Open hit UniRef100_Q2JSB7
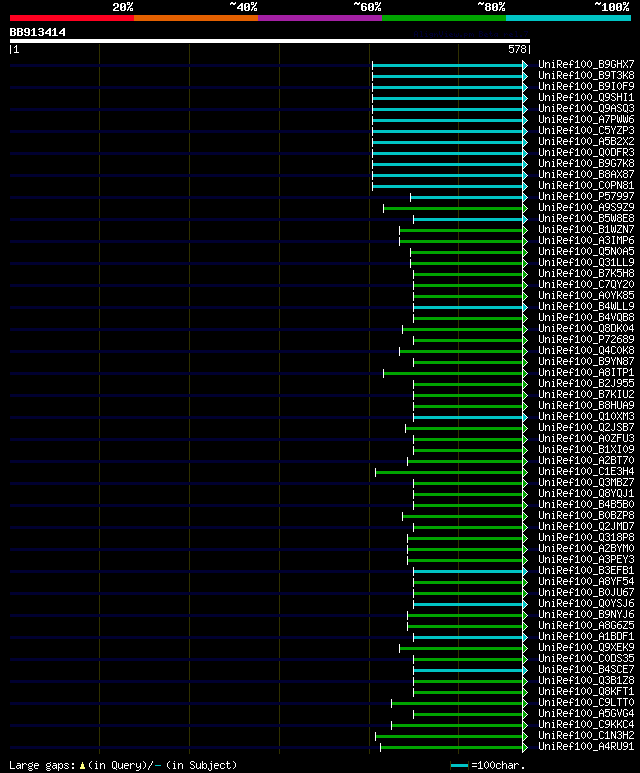 (586, 428)
